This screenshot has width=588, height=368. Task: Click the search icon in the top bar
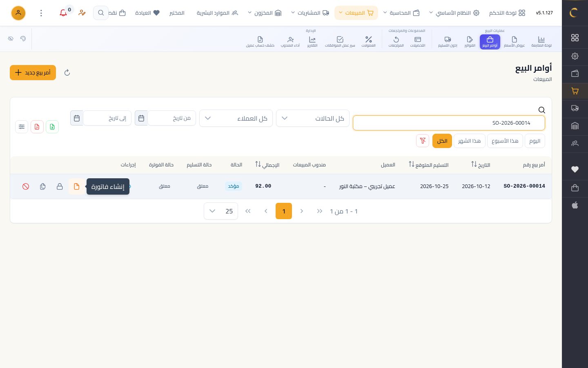click(x=101, y=13)
